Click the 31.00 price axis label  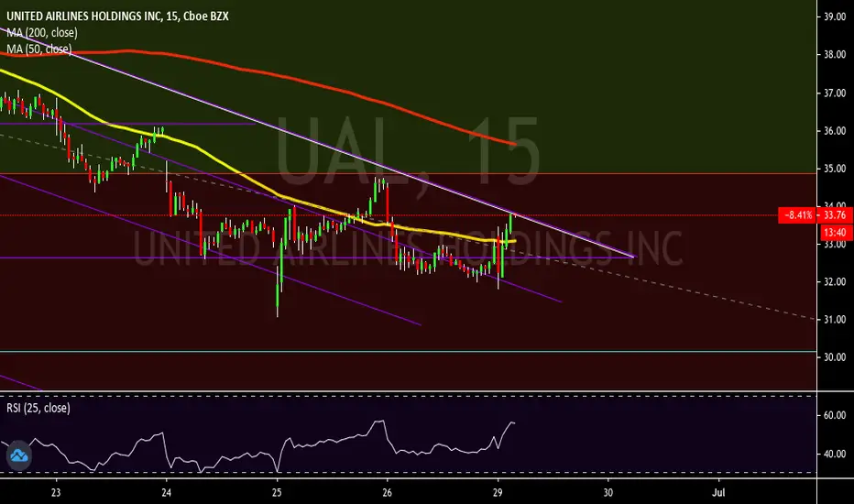point(835,319)
